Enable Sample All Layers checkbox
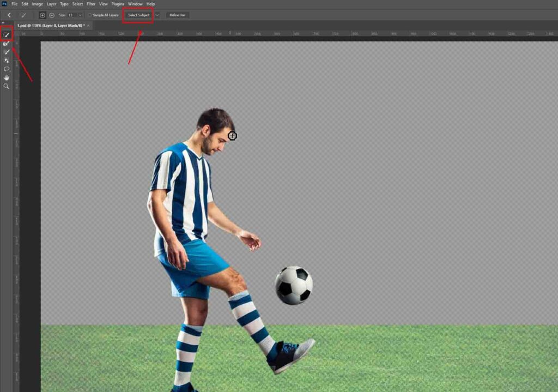The height and width of the screenshot is (392, 558). tap(90, 15)
